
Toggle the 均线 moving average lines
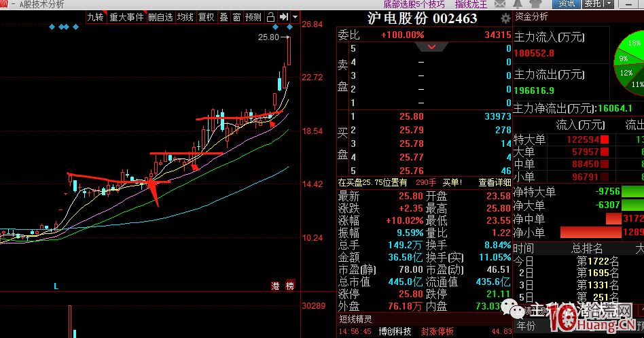pos(185,17)
